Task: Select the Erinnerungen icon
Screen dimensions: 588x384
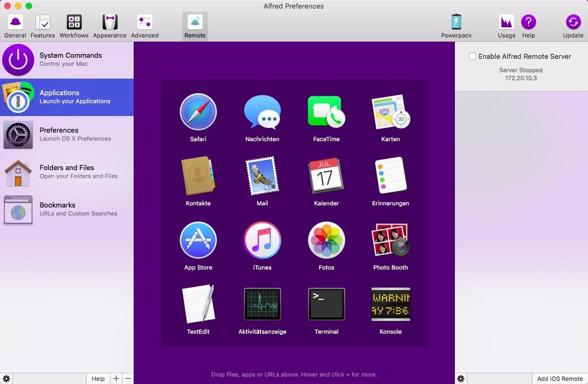Action: point(390,176)
